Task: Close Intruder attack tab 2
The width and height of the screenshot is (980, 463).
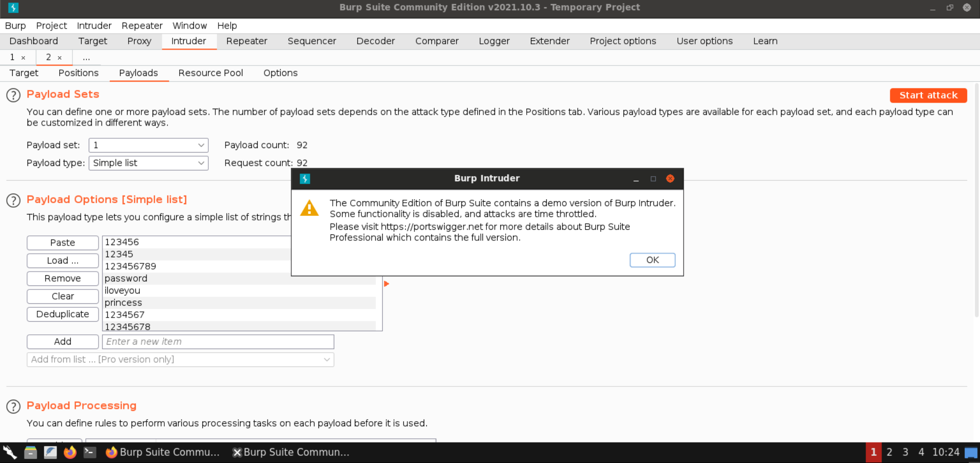Action: [x=60, y=58]
